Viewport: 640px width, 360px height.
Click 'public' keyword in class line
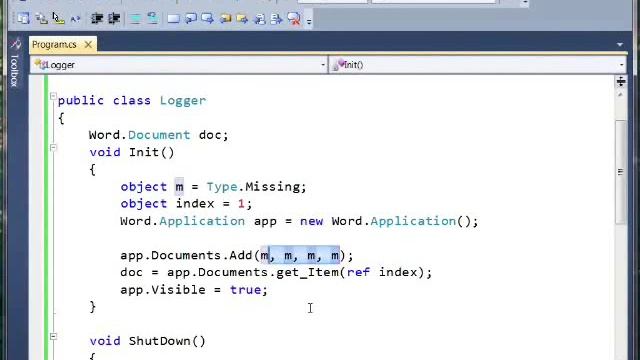[81, 101]
